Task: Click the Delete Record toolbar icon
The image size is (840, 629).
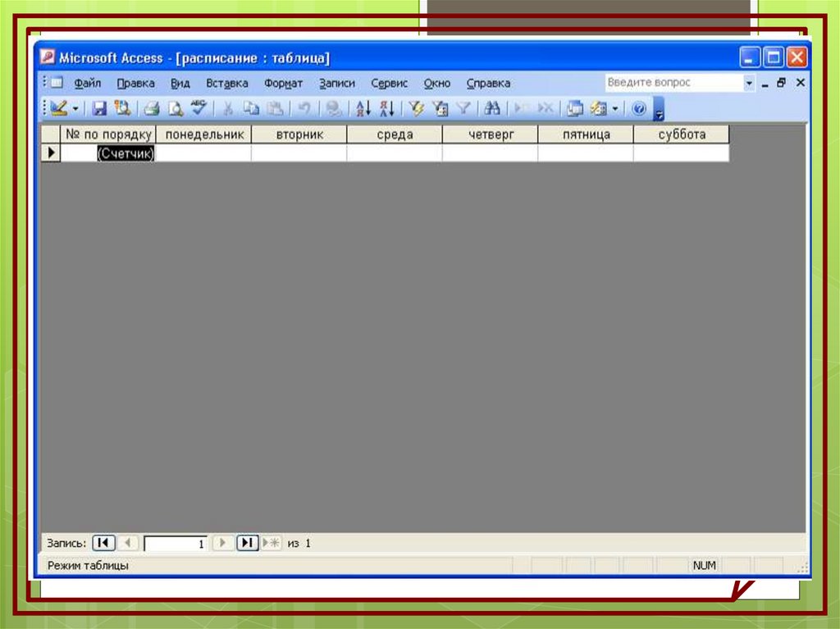Action: 546,109
